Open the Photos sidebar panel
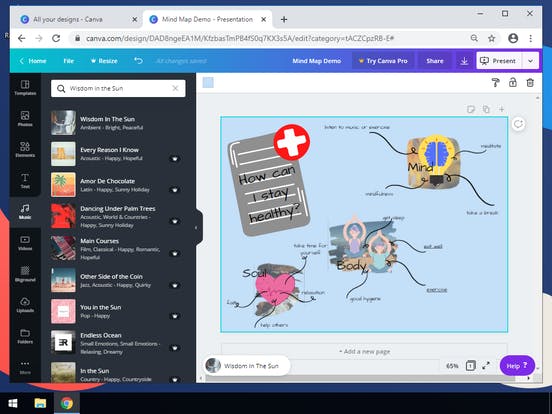Viewport: 552px width, 414px height. (x=25, y=119)
